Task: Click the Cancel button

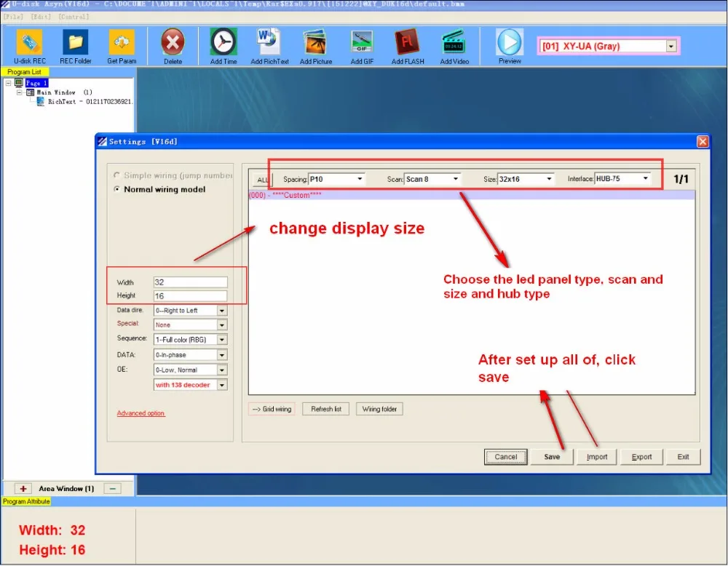Action: (x=506, y=457)
